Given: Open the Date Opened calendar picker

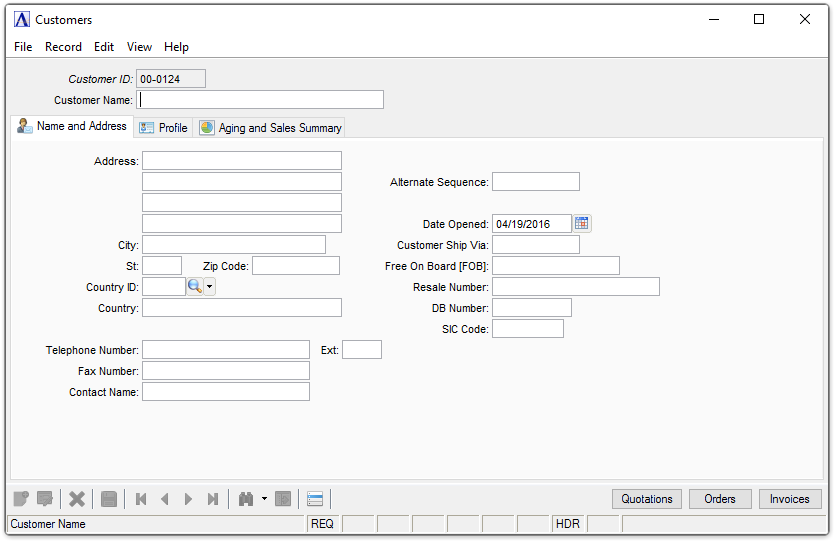Looking at the screenshot, I should tap(582, 224).
